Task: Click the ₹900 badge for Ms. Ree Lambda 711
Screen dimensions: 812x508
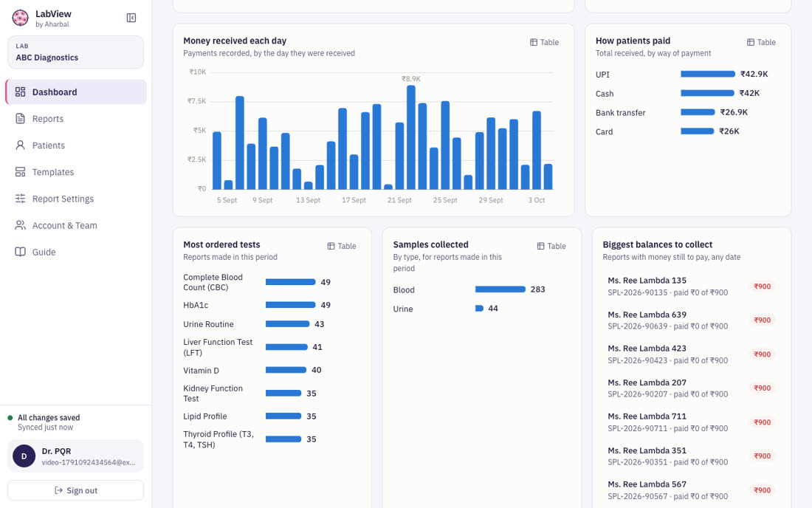Action: [x=763, y=422]
